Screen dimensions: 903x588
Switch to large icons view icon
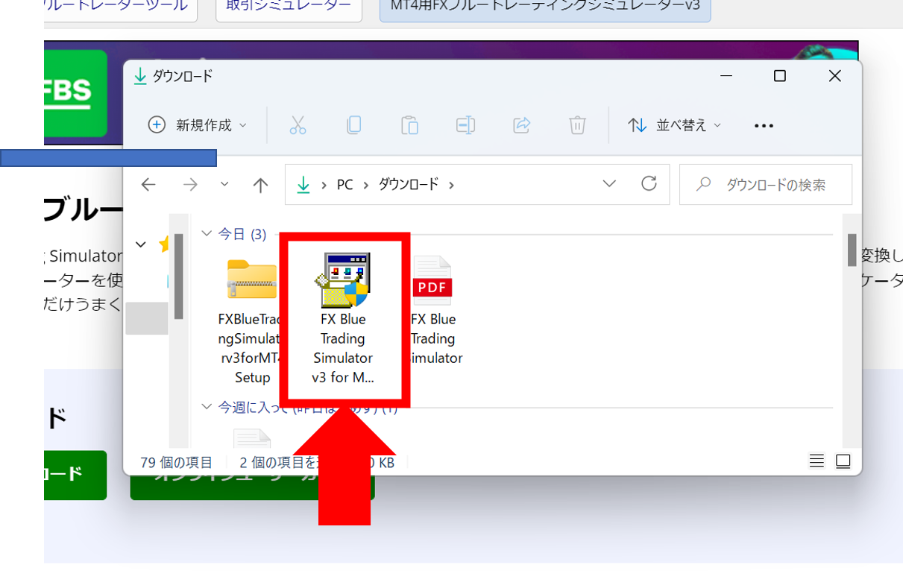pos(843,461)
